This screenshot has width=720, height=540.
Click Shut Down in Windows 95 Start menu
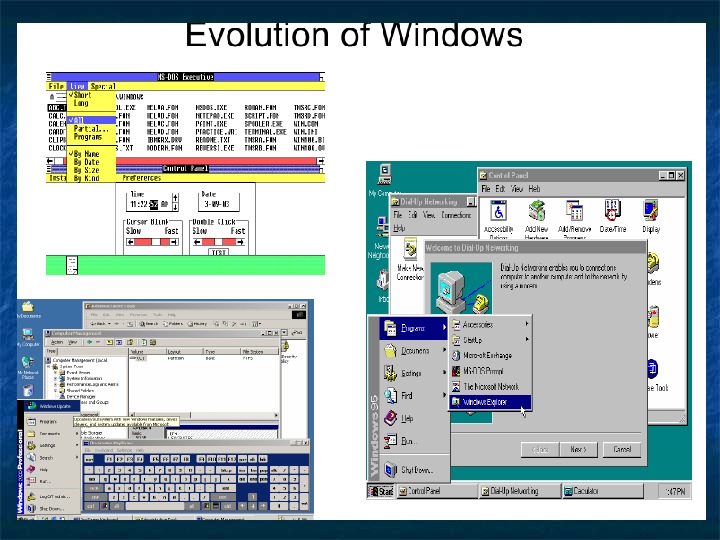click(414, 470)
